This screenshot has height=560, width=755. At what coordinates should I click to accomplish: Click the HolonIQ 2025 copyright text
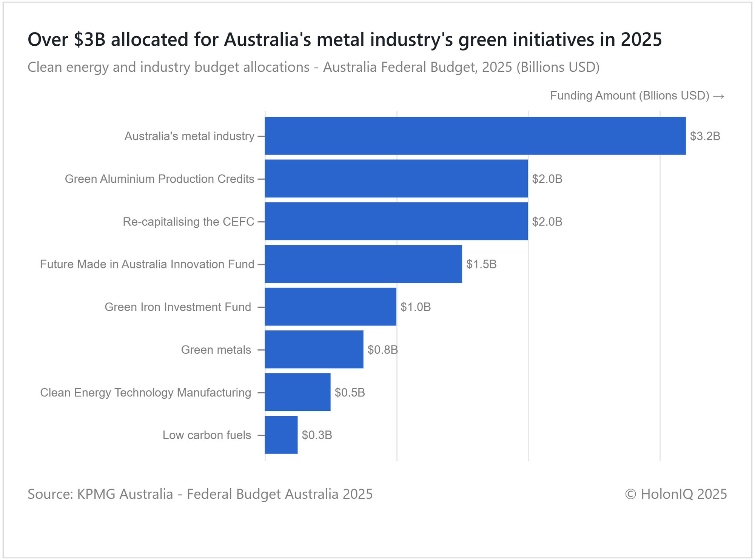(x=676, y=494)
